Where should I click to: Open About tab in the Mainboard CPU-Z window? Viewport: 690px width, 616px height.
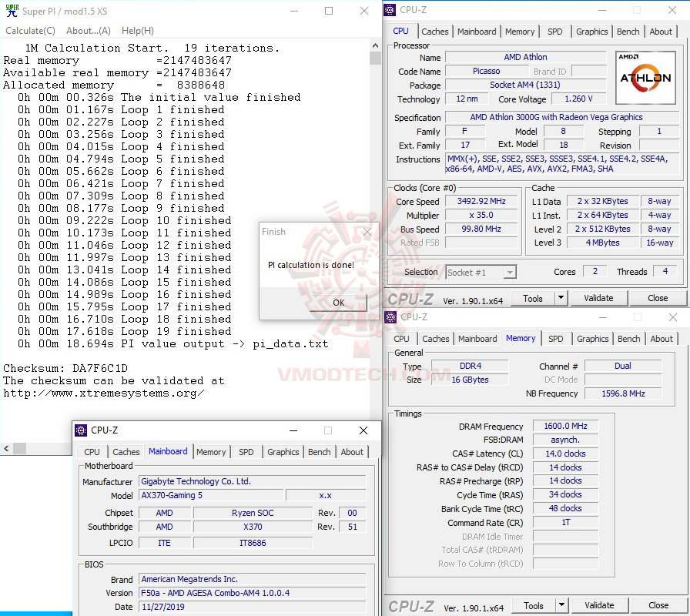coord(352,452)
